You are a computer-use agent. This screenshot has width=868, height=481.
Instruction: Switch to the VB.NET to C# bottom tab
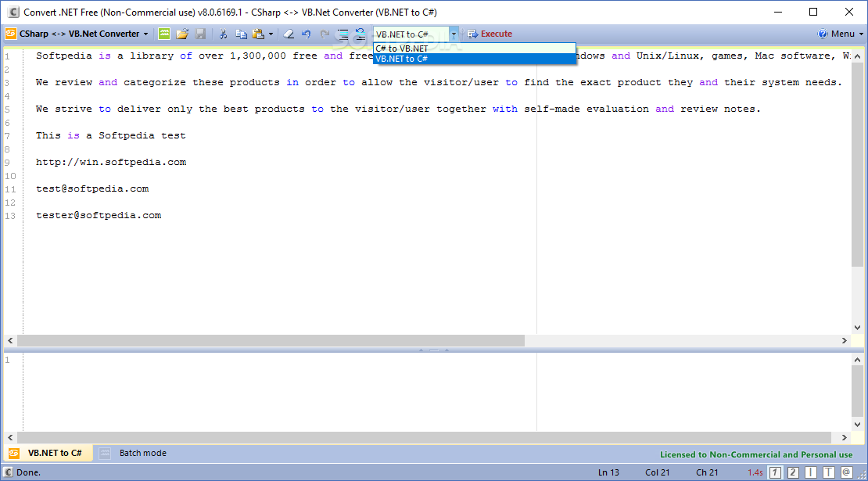pyautogui.click(x=48, y=453)
